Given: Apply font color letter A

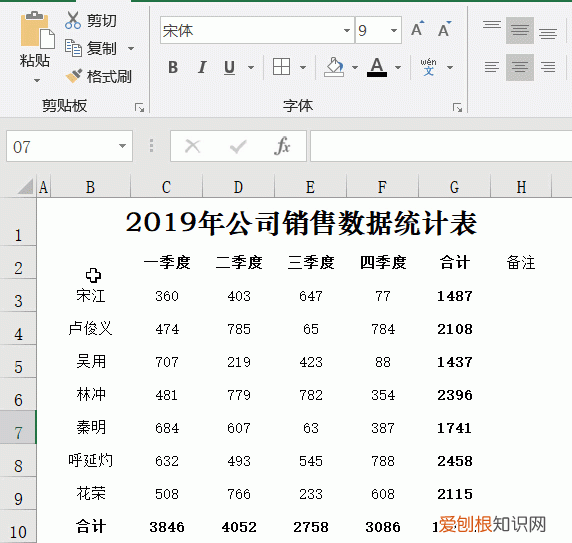Looking at the screenshot, I should click(x=377, y=67).
